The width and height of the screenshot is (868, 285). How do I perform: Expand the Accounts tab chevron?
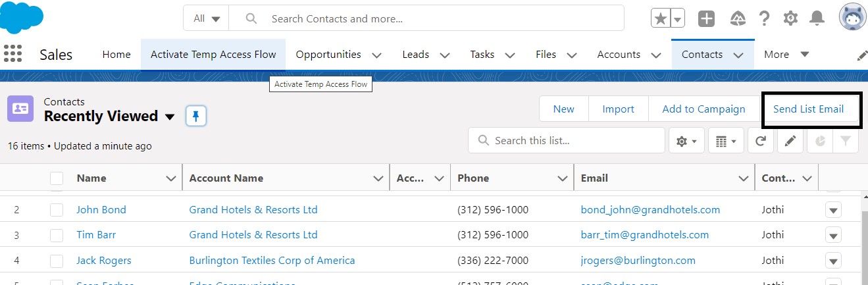click(x=656, y=55)
